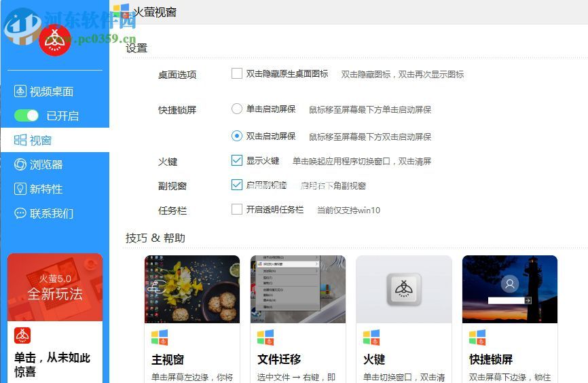588x383 pixels.
Task: Uncheck the 启用副视窗 checkbox
Action: click(x=236, y=185)
